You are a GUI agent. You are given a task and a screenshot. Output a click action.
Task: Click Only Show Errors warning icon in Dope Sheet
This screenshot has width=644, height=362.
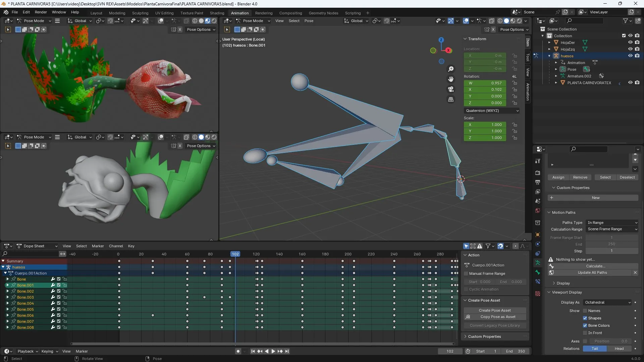(480, 246)
